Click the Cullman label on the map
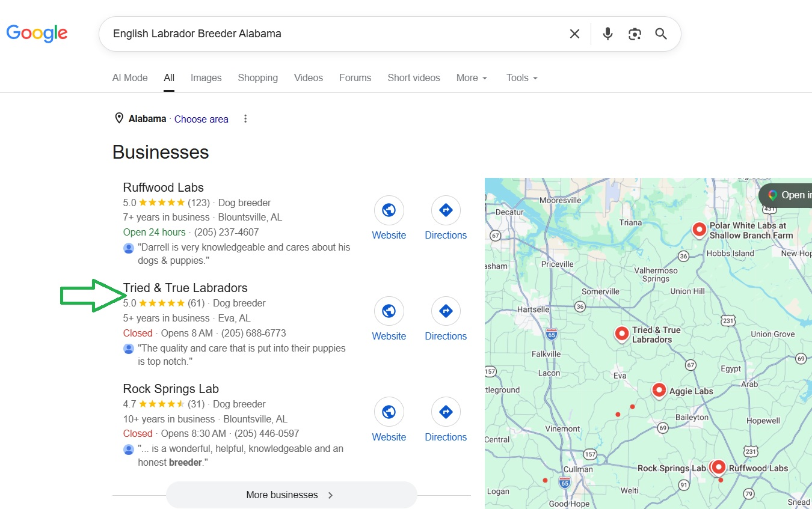 point(578,469)
